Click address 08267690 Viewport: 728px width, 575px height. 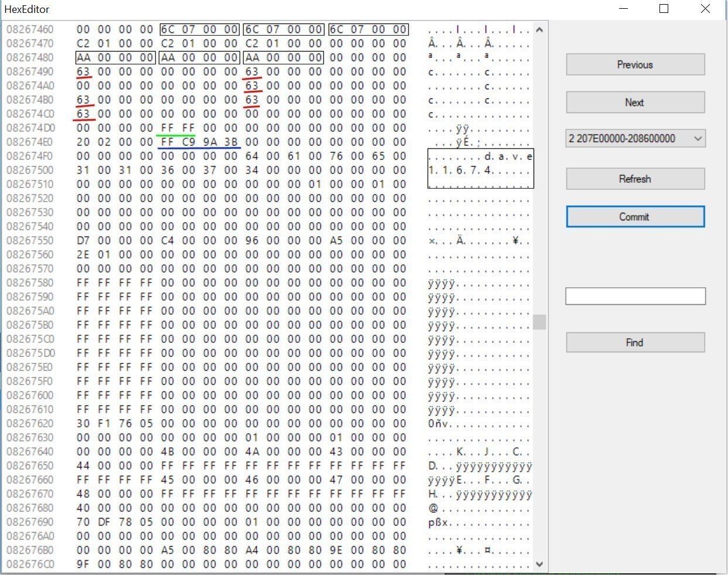click(30, 522)
